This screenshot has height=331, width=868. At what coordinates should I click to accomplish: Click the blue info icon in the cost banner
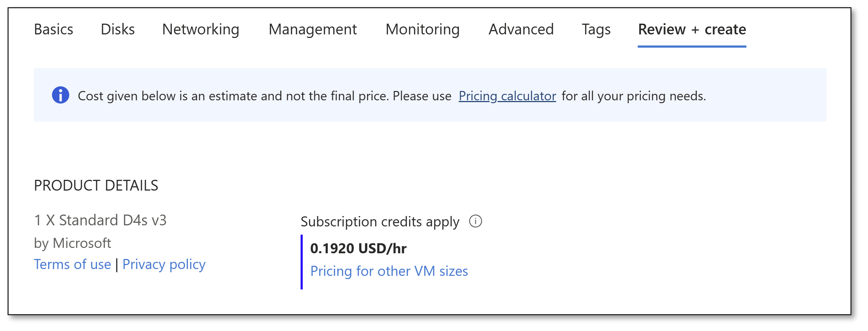click(x=61, y=95)
